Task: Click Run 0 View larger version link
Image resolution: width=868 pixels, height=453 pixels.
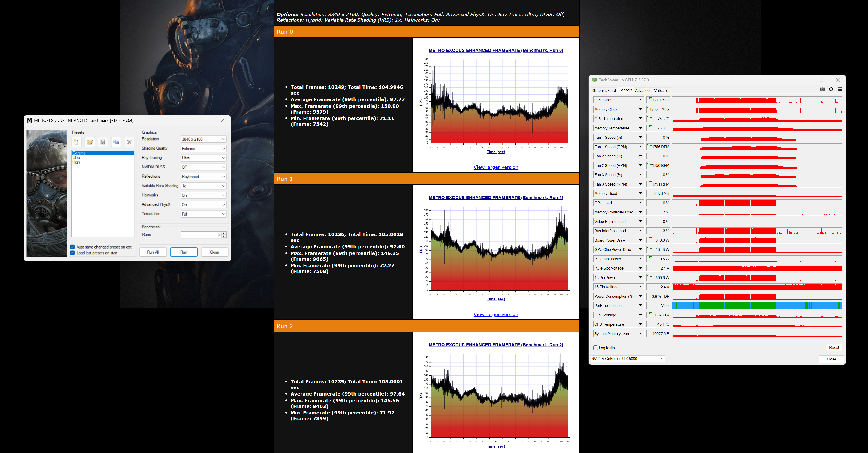Action: coord(496,167)
